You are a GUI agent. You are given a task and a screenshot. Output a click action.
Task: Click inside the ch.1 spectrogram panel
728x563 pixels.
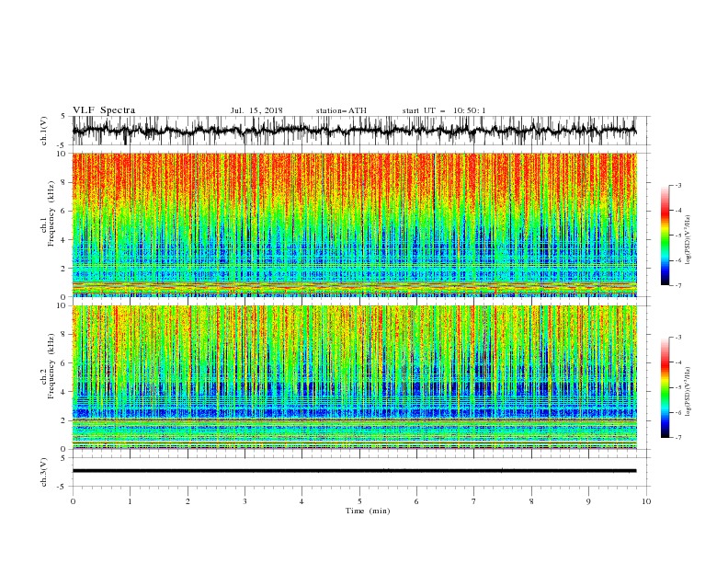click(354, 224)
